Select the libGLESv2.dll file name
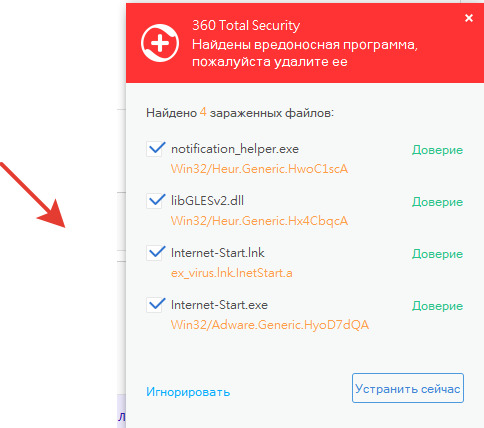 [x=207, y=201]
